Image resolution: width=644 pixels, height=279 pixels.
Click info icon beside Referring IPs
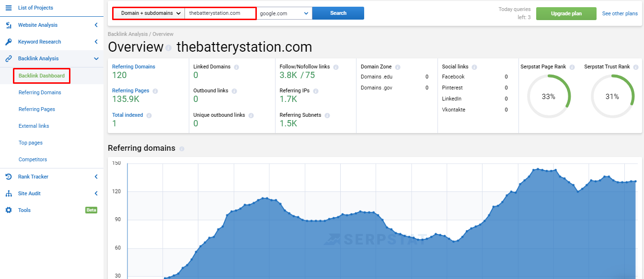click(x=316, y=91)
